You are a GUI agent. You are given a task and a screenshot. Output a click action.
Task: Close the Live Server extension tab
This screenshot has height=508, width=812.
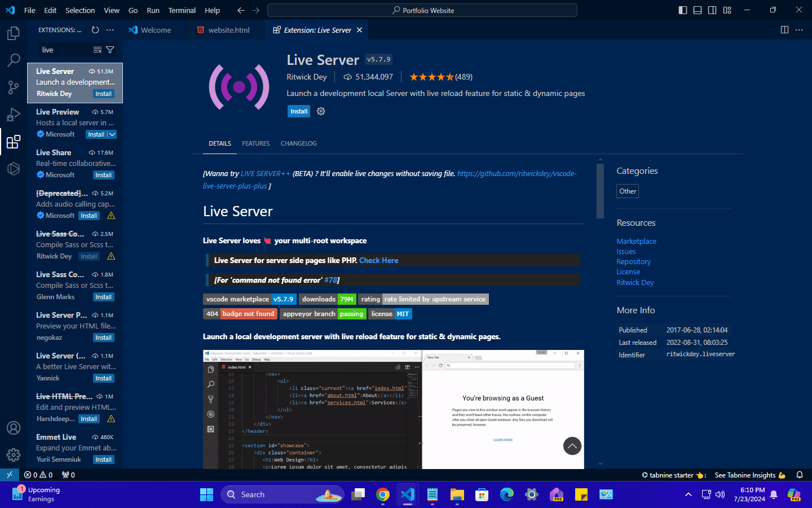pos(359,30)
